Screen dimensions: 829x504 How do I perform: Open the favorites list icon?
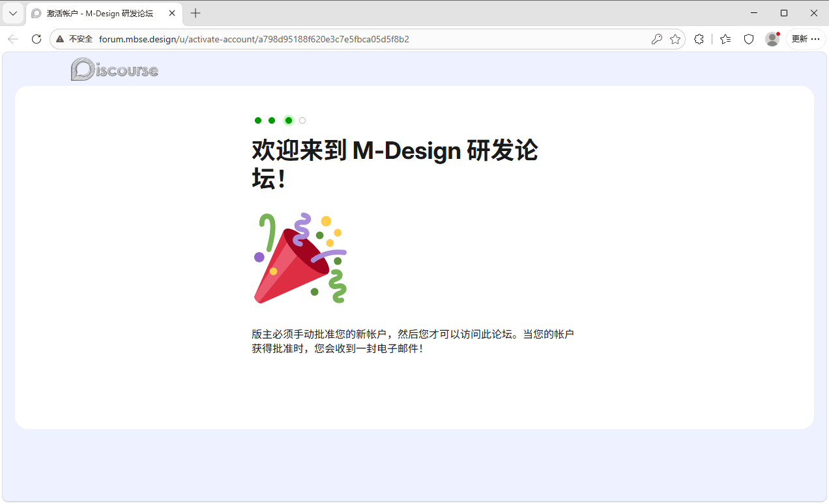click(x=725, y=39)
